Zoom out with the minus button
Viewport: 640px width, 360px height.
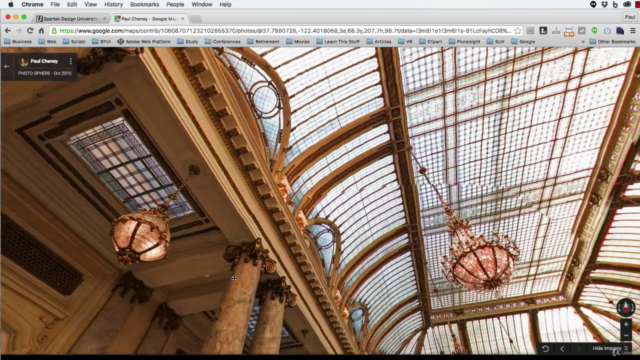(x=626, y=336)
